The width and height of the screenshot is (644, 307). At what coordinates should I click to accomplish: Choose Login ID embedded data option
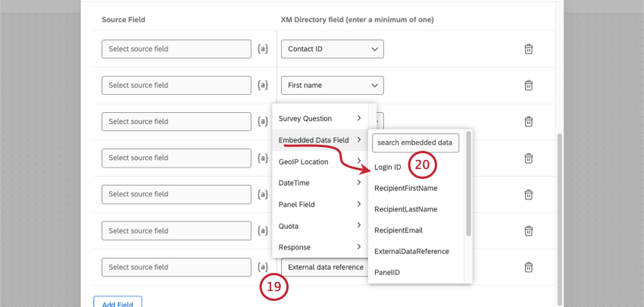(388, 167)
